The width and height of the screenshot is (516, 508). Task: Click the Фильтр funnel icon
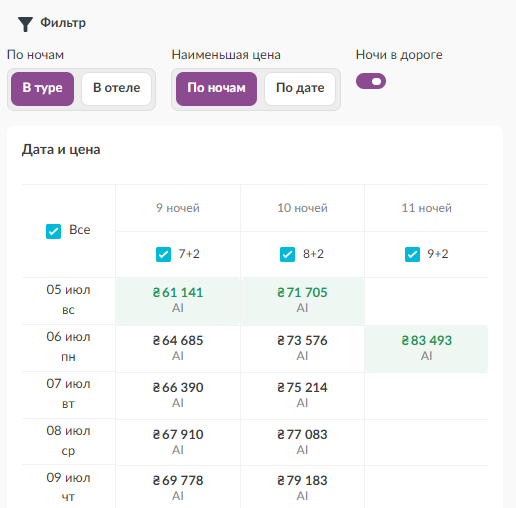tap(25, 24)
